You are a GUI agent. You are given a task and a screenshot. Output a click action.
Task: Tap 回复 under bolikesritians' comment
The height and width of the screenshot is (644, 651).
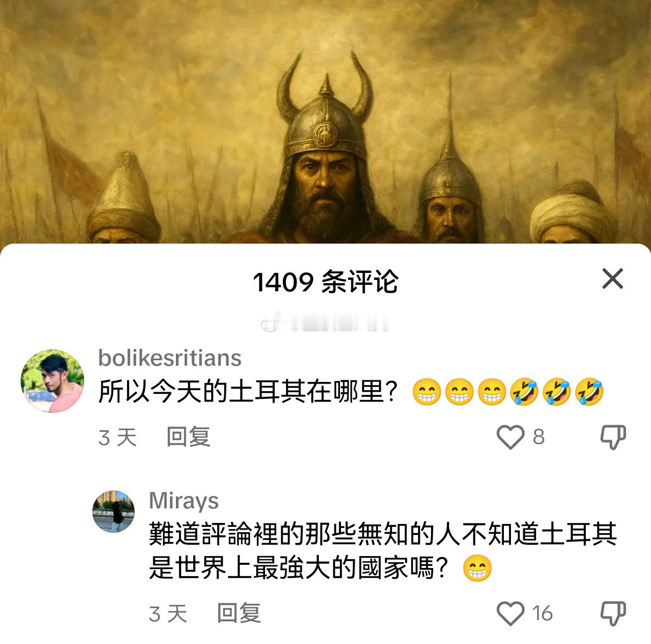tap(188, 437)
